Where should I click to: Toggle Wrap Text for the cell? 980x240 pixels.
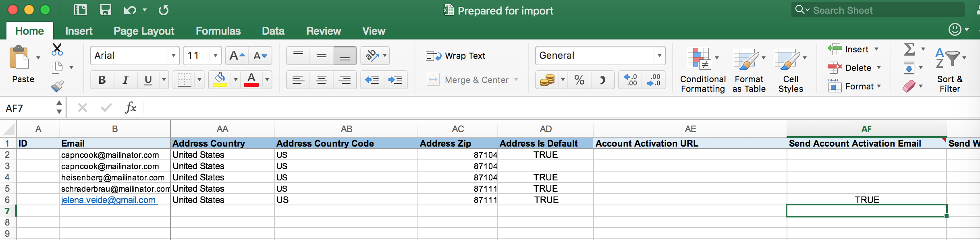pyautogui.click(x=456, y=56)
